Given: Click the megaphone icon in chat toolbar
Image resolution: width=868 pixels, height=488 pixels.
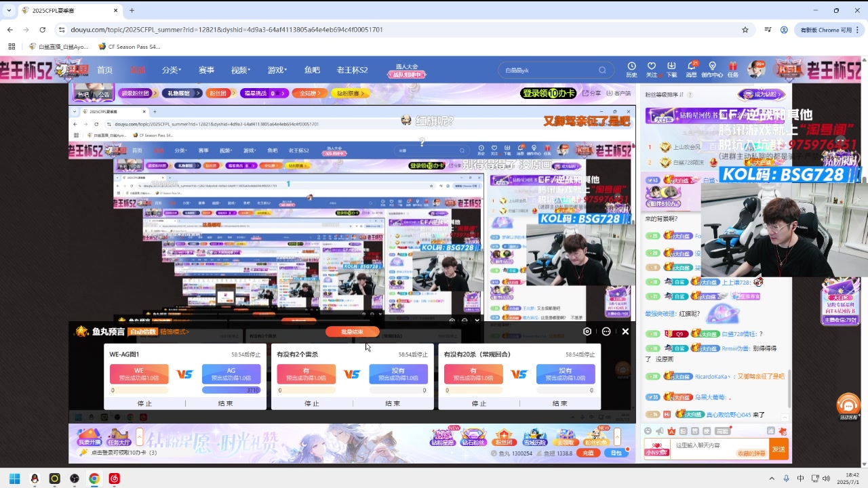Looking at the screenshot, I should pyautogui.click(x=660, y=431).
